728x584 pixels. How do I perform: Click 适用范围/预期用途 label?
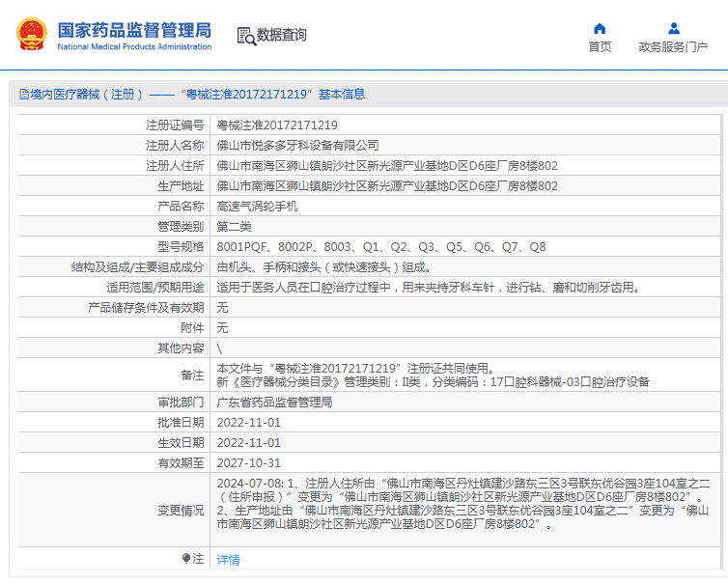[x=155, y=288]
